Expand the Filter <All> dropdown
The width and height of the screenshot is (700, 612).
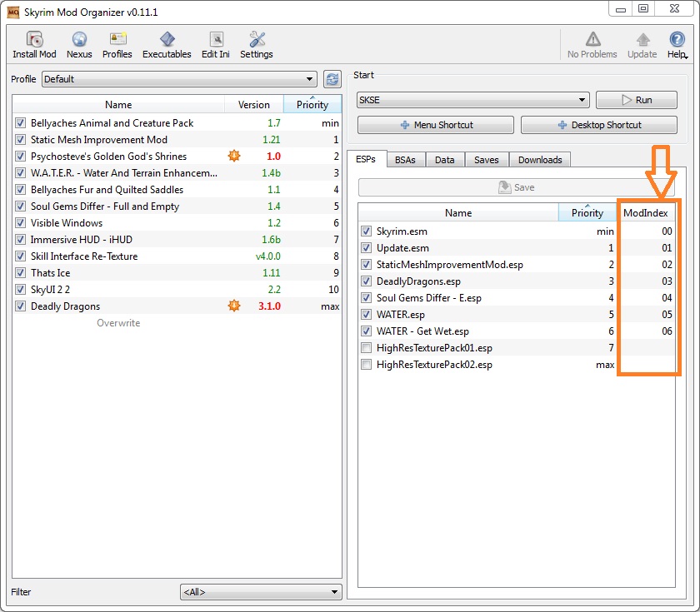pos(260,592)
